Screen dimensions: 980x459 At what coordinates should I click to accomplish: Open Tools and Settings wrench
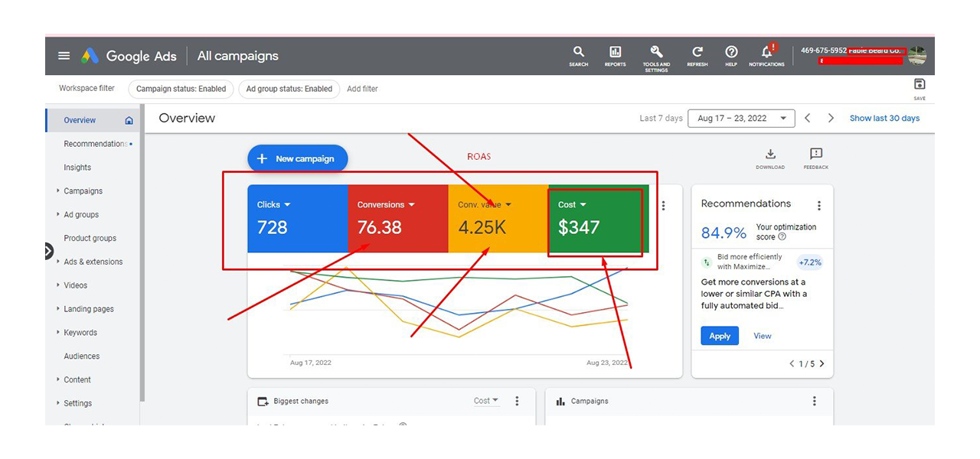(x=656, y=53)
